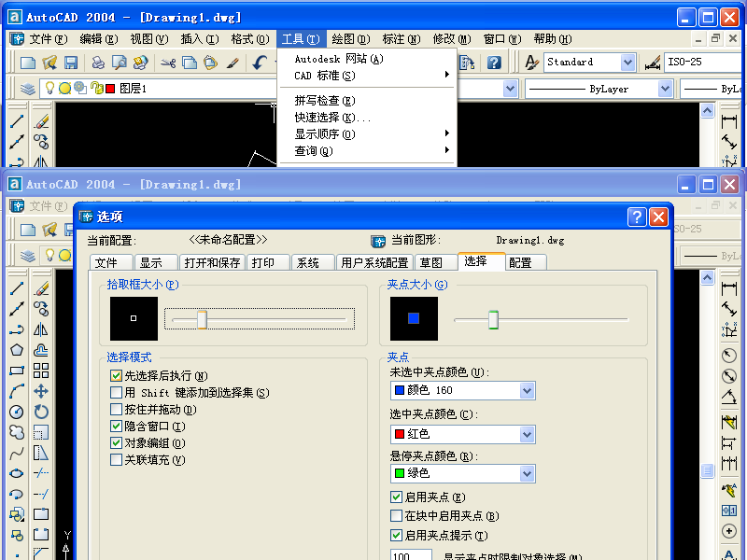Click red layer color swatch beside 图层1
Image resolution: width=747 pixels, height=560 pixels.
[x=110, y=89]
